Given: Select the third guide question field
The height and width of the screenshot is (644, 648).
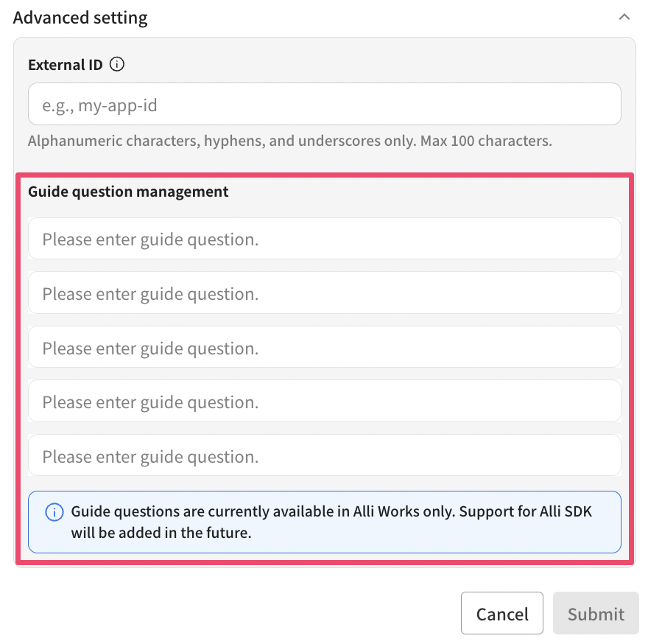Looking at the screenshot, I should (x=324, y=348).
